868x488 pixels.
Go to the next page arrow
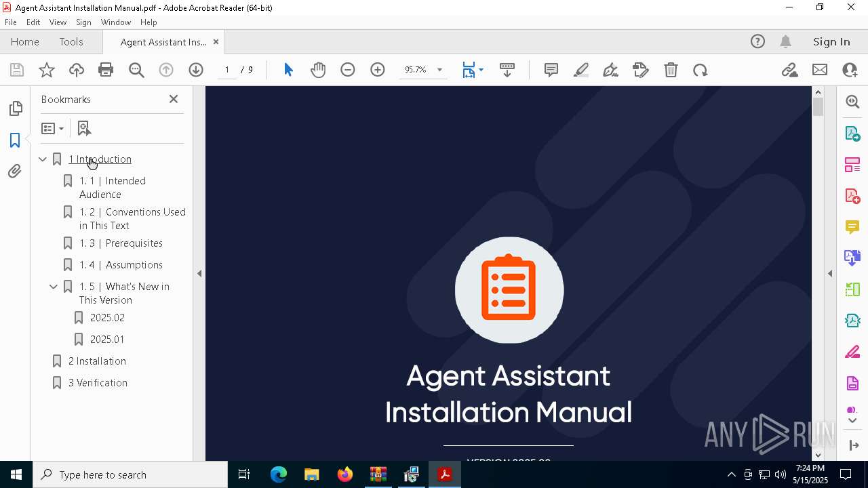[196, 70]
